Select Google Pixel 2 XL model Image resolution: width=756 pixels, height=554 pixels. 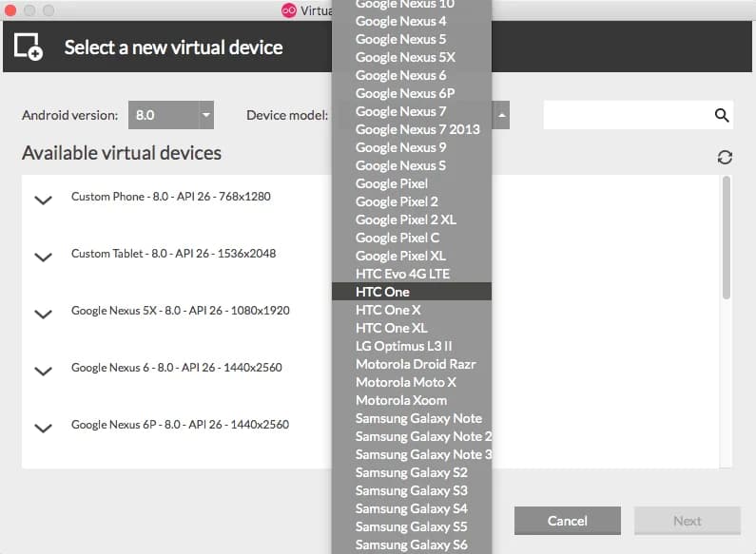[412, 220]
